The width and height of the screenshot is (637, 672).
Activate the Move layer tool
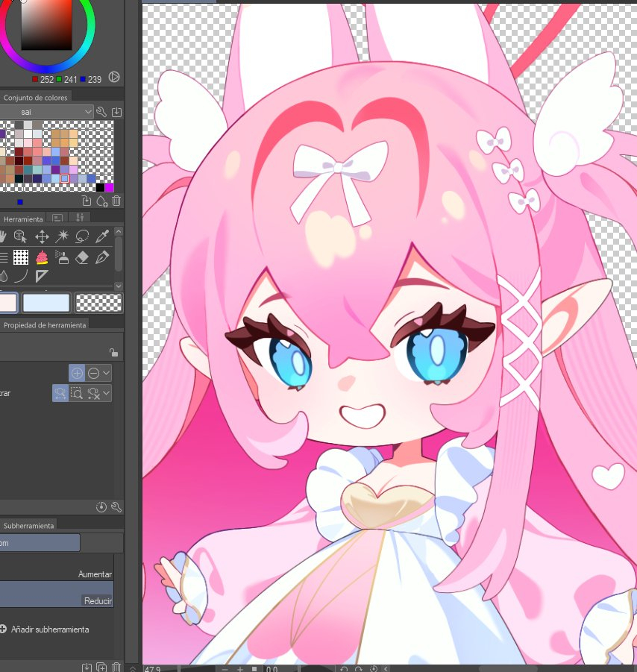coord(42,236)
